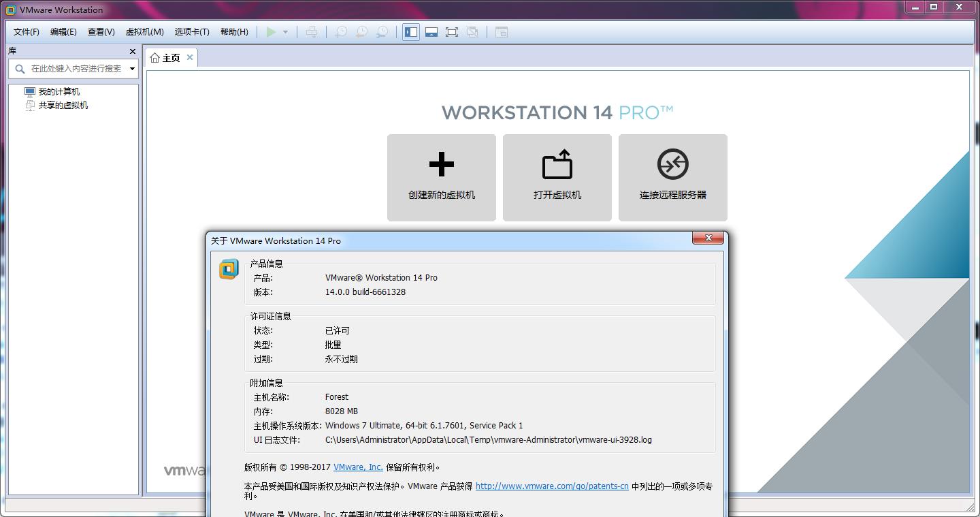Click the VMware icon in About dialog
This screenshot has height=517, width=980.
(229, 269)
